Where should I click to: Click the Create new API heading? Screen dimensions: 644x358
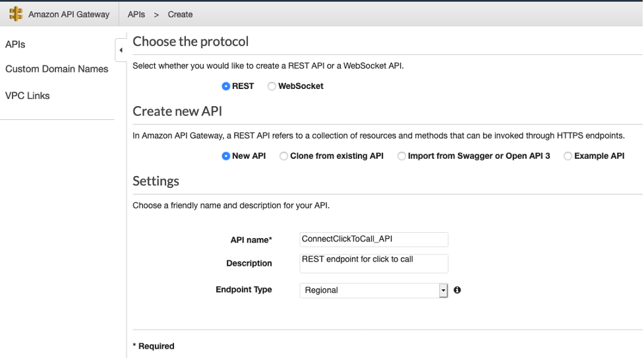(177, 111)
